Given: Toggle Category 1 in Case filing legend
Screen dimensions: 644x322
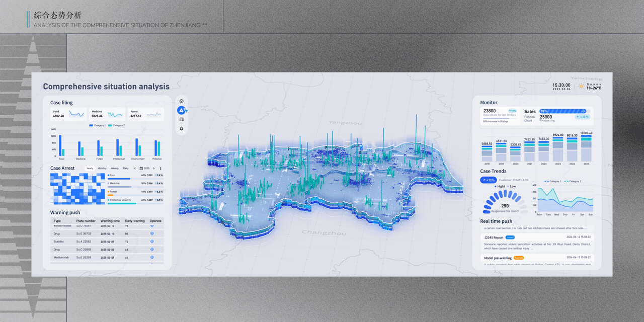Looking at the screenshot, I should (98, 125).
